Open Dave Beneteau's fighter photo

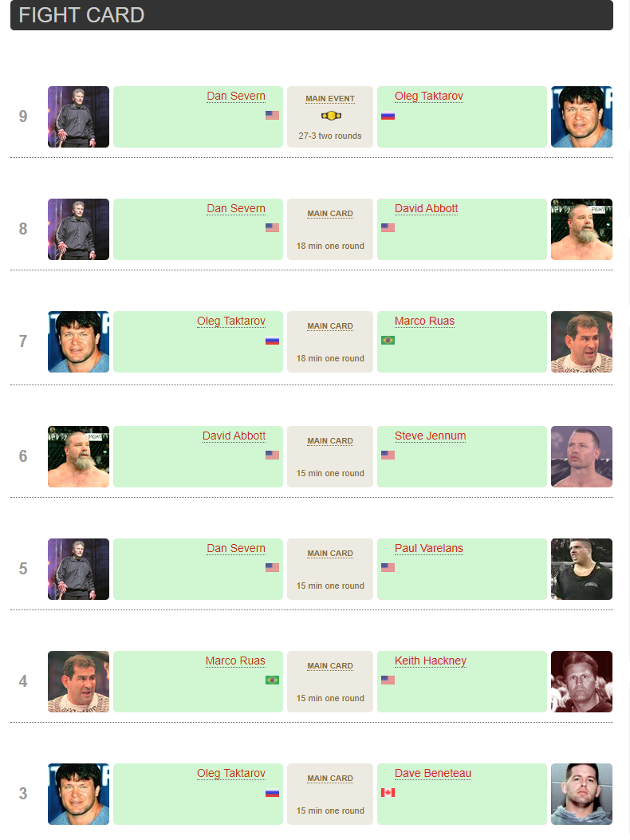[x=581, y=794]
